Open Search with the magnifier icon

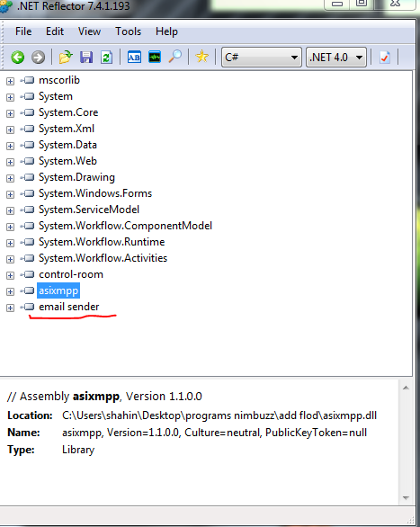[x=175, y=57]
